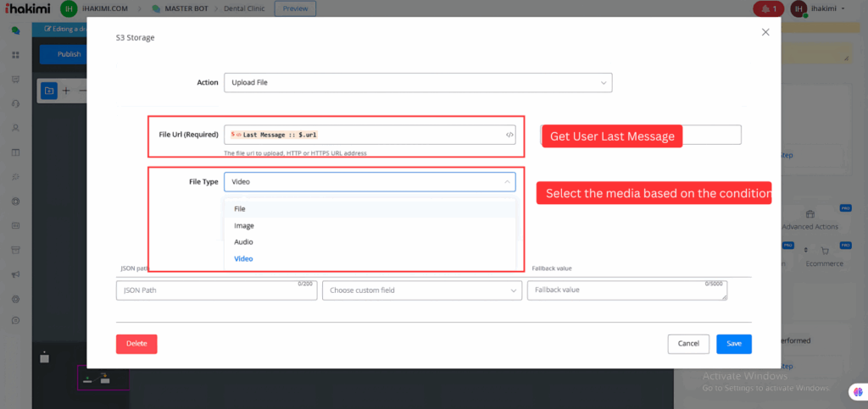Image resolution: width=868 pixels, height=409 pixels.
Task: Click the floating widget icon at bottom right
Action: click(x=857, y=392)
